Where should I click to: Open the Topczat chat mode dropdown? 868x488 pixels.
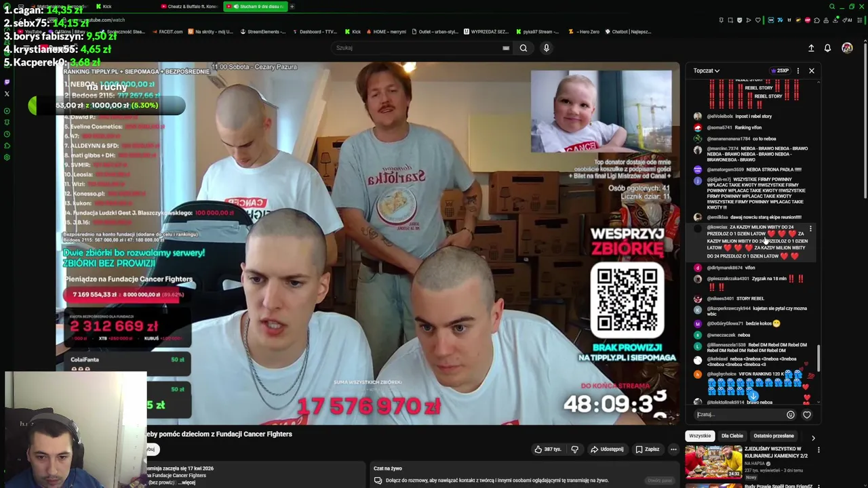[706, 70]
